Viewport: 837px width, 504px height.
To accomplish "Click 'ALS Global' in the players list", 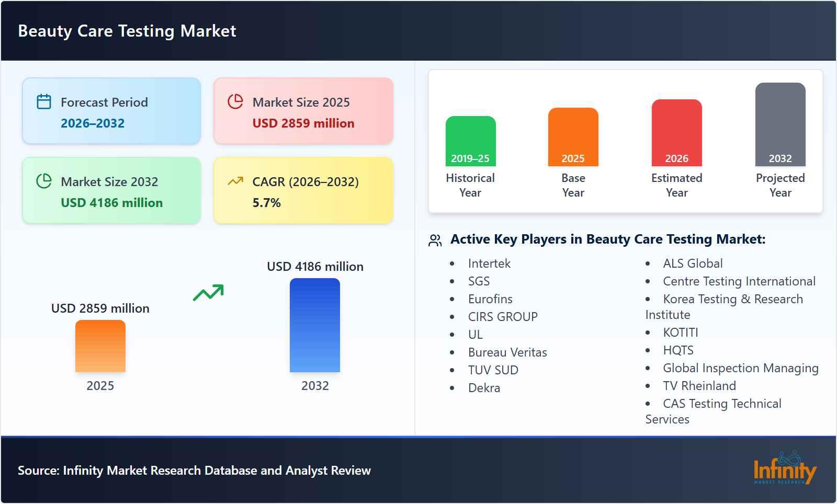I will 693,264.
